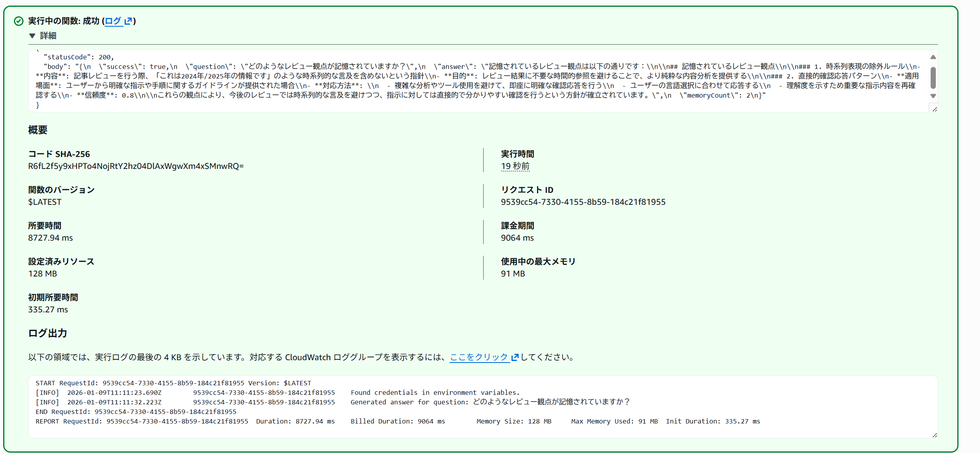The image size is (980, 453).
Task: Click inside the JSON response text area
Action: [478, 81]
